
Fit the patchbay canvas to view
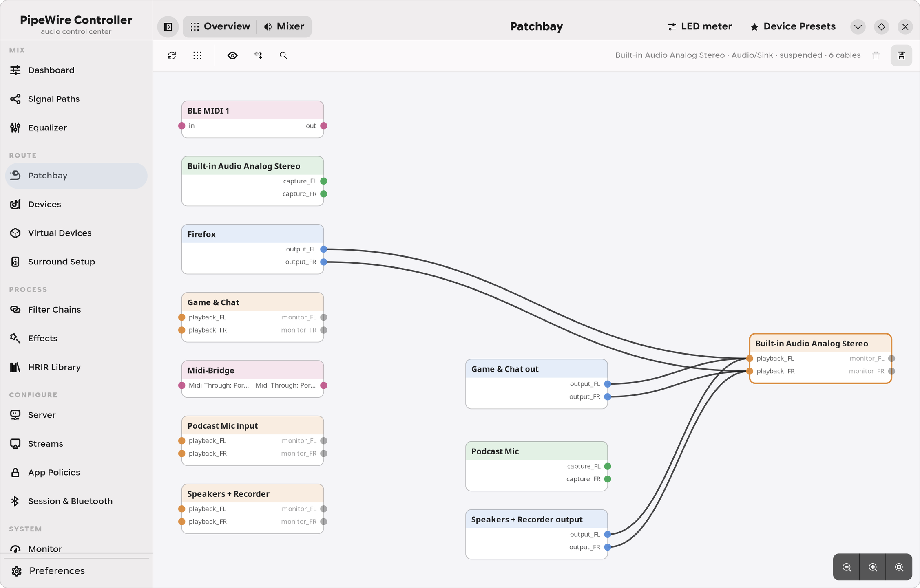point(899,567)
